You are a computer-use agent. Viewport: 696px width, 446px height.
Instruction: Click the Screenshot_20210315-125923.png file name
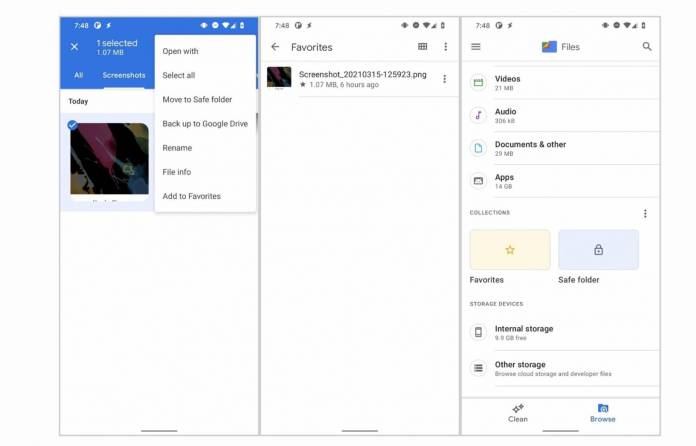point(363,74)
